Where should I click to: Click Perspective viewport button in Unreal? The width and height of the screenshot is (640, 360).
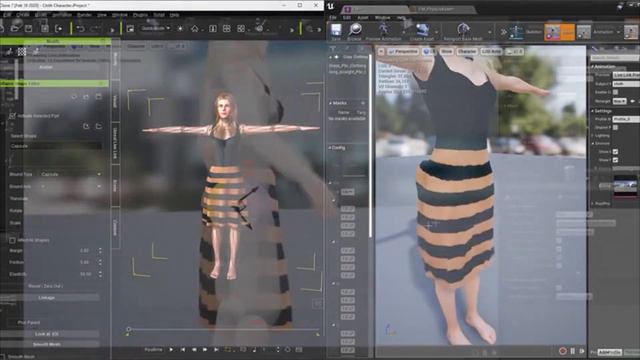pyautogui.click(x=403, y=51)
